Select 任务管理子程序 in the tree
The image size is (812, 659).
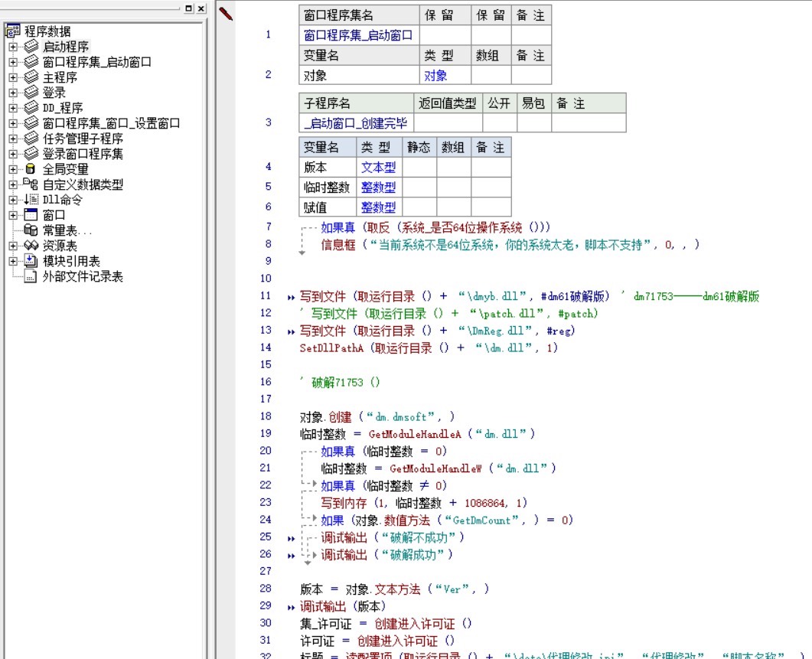click(x=83, y=139)
